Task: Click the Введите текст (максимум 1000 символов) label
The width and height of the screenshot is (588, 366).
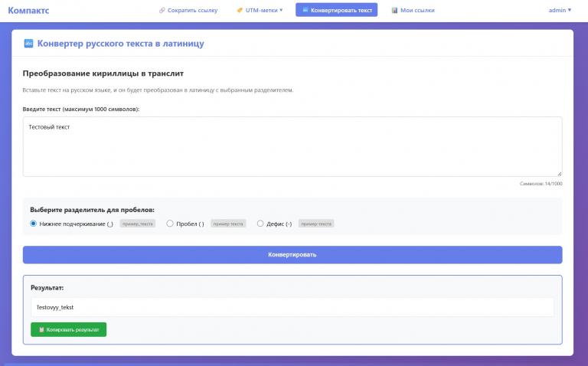Action: (x=81, y=109)
